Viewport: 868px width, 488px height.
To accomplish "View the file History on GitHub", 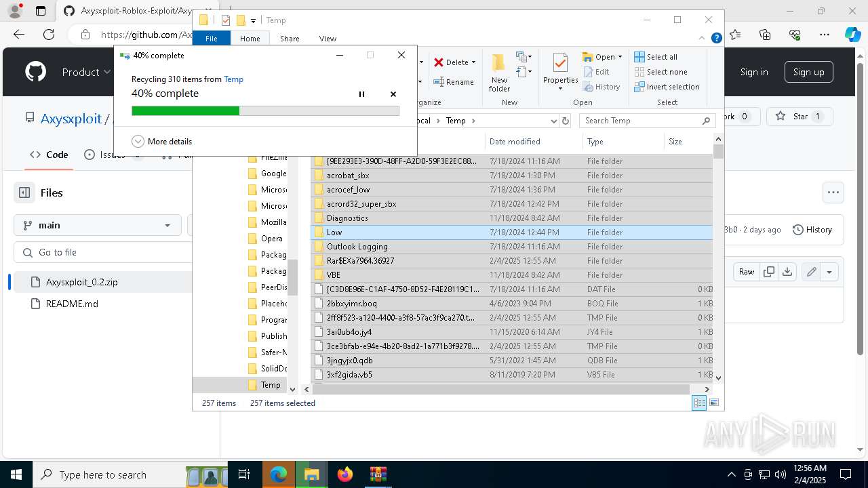I will coord(813,230).
